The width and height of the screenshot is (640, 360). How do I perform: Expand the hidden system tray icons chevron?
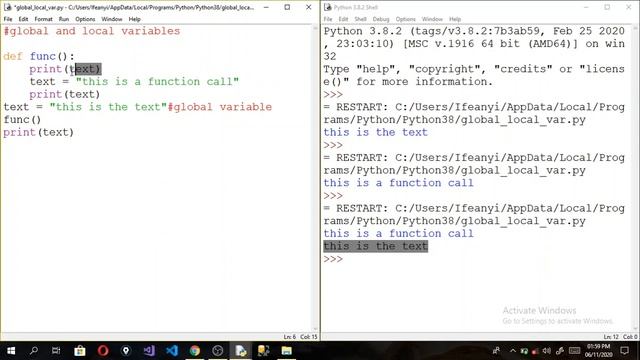tap(513, 351)
